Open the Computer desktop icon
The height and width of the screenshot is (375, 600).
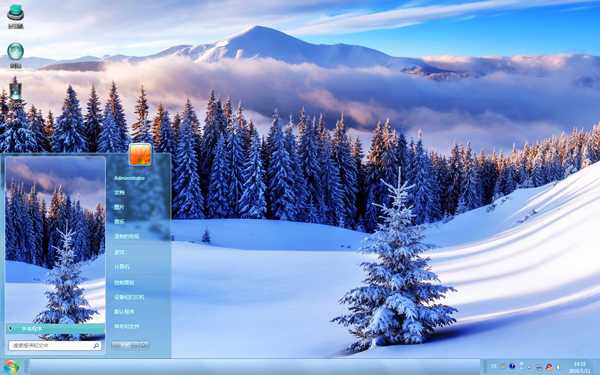point(15,16)
